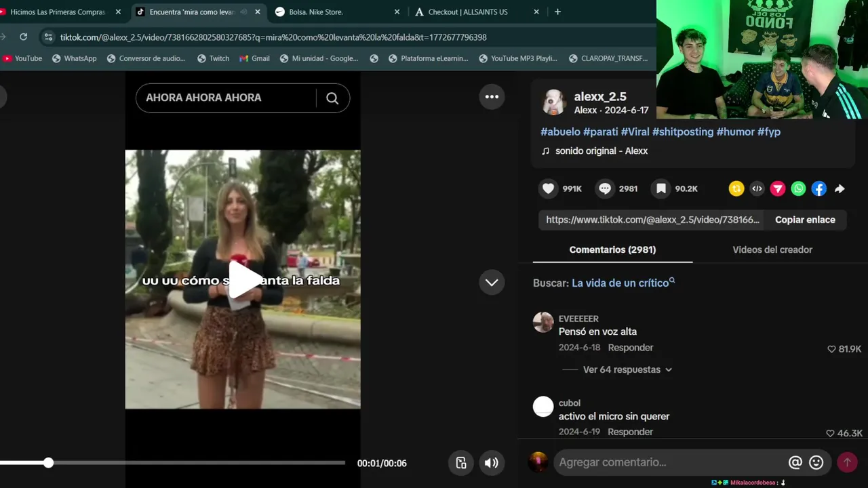Image resolution: width=868 pixels, height=488 pixels.
Task: Click Responder under cubol comment
Action: coord(631,432)
